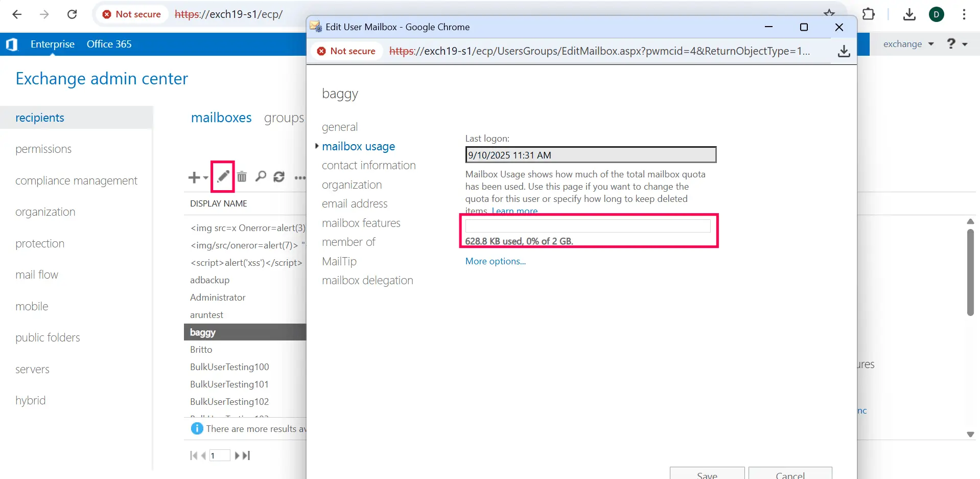Open the mail flow section
980x479 pixels.
tap(37, 275)
